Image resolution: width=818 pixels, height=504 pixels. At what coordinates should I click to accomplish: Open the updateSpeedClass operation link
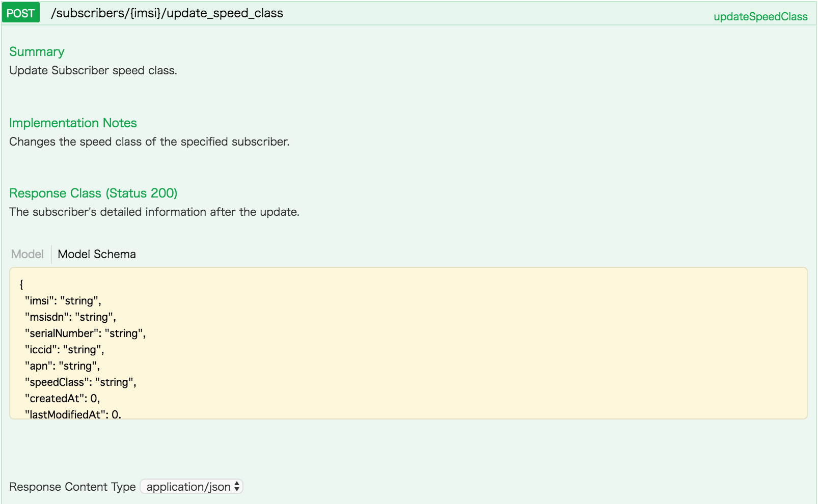pyautogui.click(x=759, y=16)
